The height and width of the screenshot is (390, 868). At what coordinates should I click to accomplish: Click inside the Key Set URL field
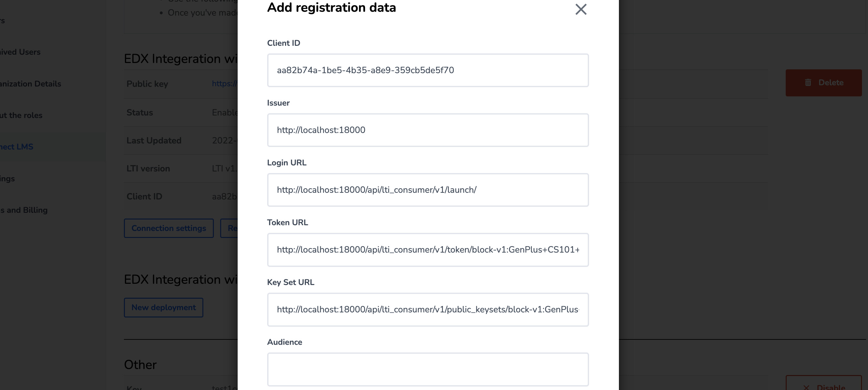click(428, 310)
